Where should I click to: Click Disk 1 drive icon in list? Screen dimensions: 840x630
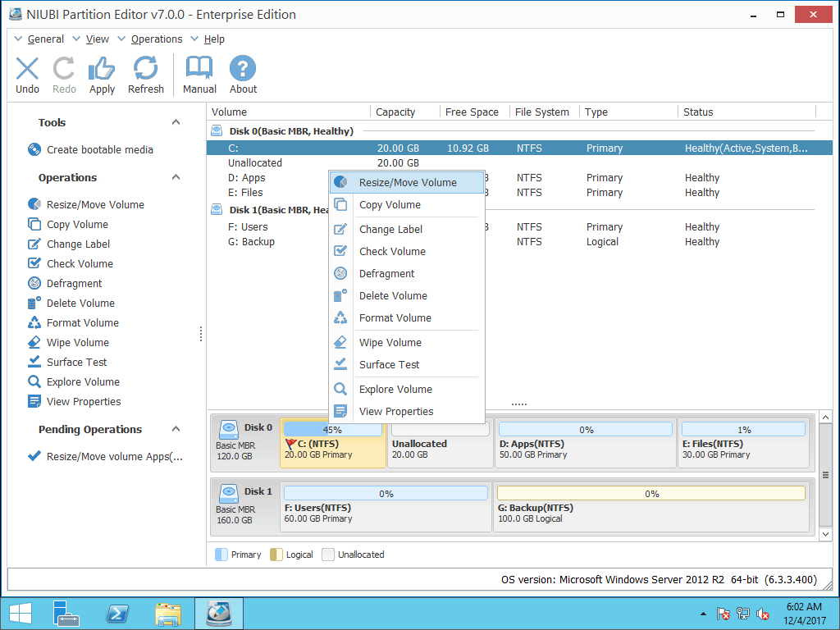pyautogui.click(x=217, y=209)
